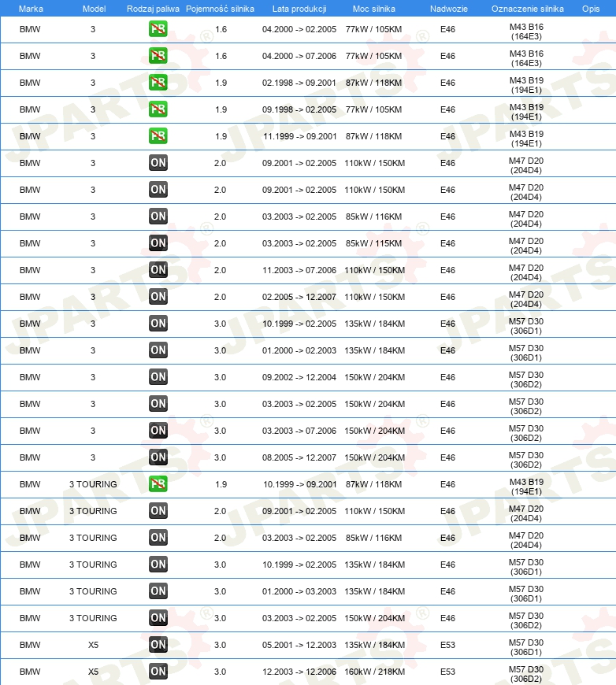The height and width of the screenshot is (685, 616).
Task: Click 150kW / 204KM in the 09.2002 -> 12.2004 row
Action: coord(375,377)
